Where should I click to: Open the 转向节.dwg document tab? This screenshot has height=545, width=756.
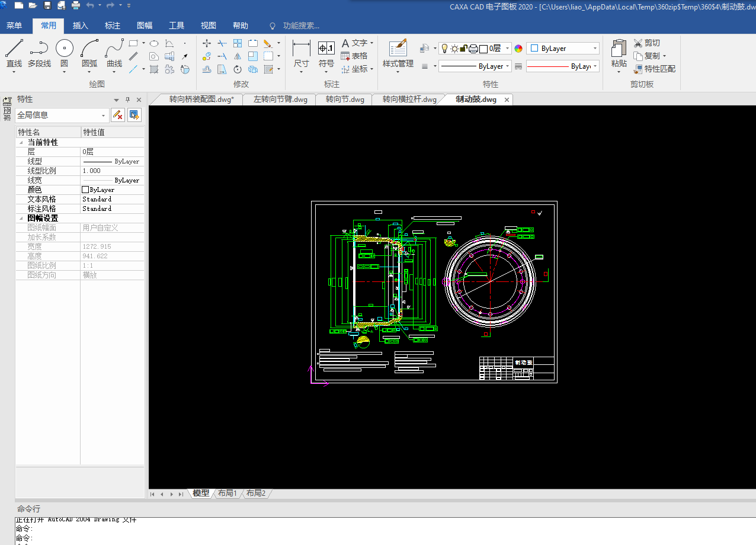tap(345, 100)
